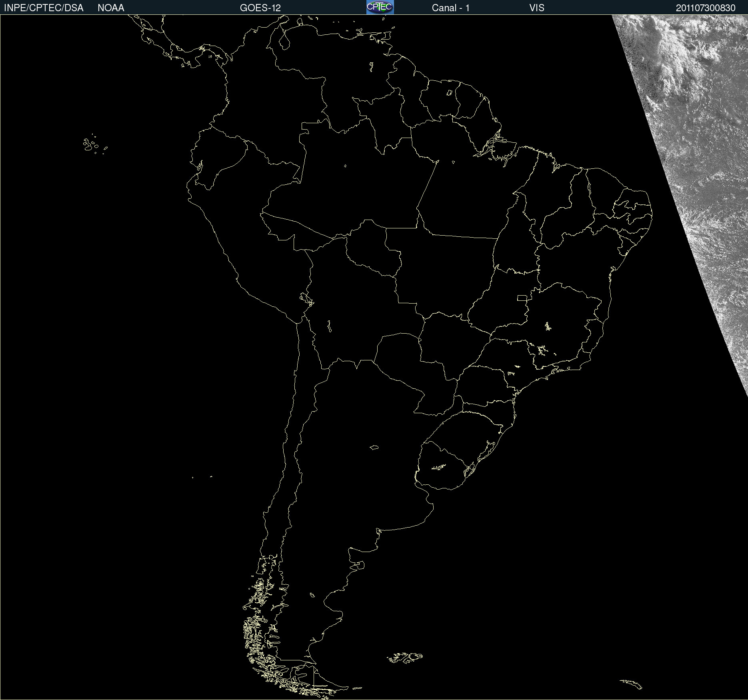Click the 'GOES-12' satellite label
This screenshot has height=700, width=748.
[260, 8]
